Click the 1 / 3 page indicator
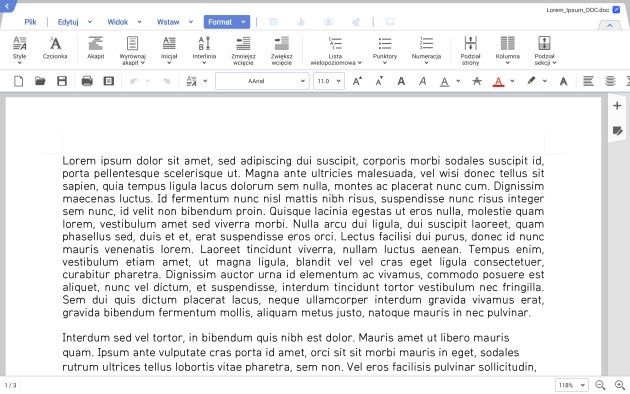 (x=10, y=385)
